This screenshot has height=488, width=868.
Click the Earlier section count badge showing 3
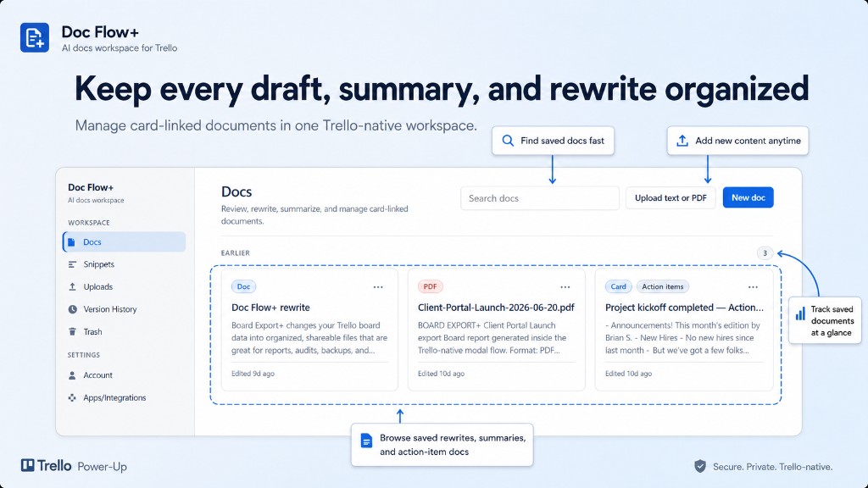pyautogui.click(x=765, y=252)
